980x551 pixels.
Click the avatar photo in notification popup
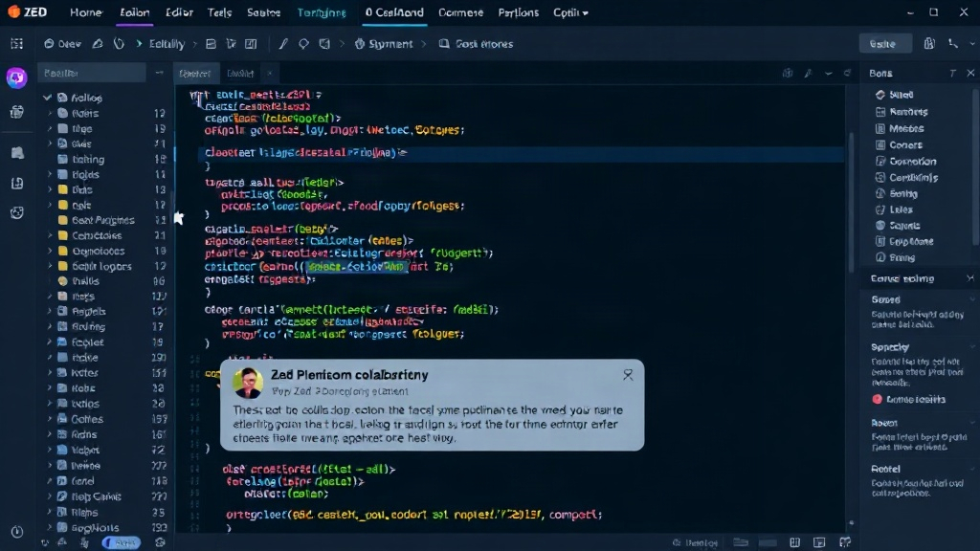(x=248, y=383)
